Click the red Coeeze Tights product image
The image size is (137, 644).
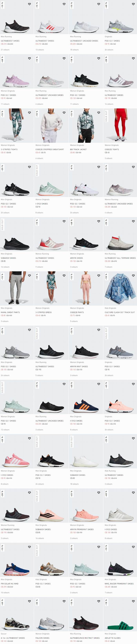120,125
